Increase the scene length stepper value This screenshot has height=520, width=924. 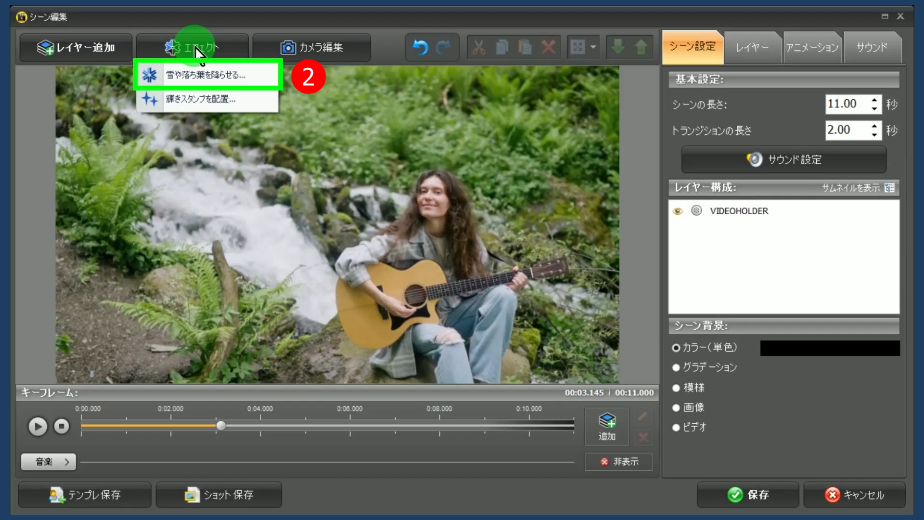tap(875, 100)
